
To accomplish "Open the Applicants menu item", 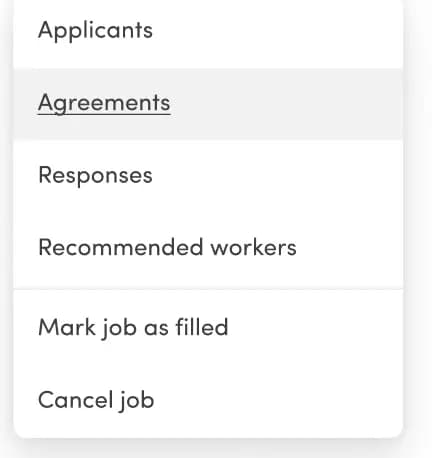I will [x=208, y=32].
